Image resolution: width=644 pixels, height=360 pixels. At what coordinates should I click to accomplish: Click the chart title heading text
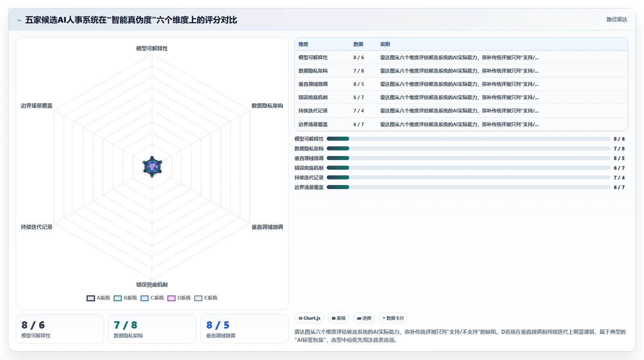pos(131,20)
